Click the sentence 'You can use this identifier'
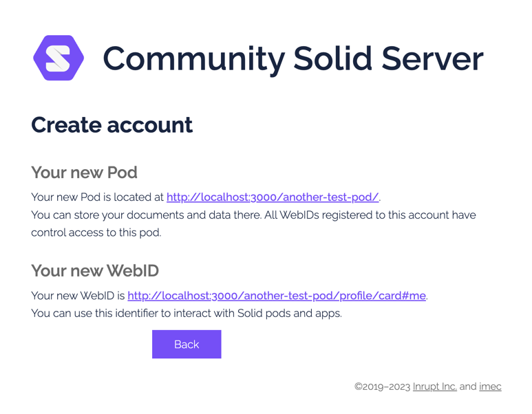The height and width of the screenshot is (414, 532). point(187,314)
